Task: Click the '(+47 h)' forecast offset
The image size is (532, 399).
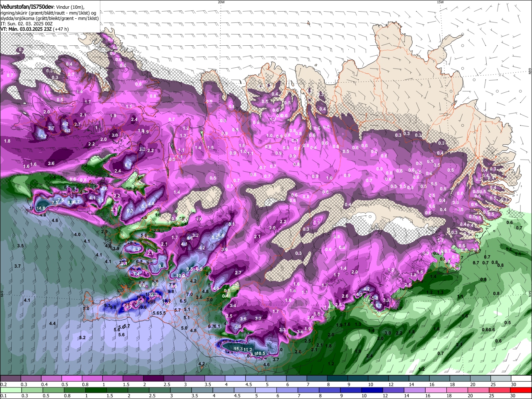Action: pos(61,29)
